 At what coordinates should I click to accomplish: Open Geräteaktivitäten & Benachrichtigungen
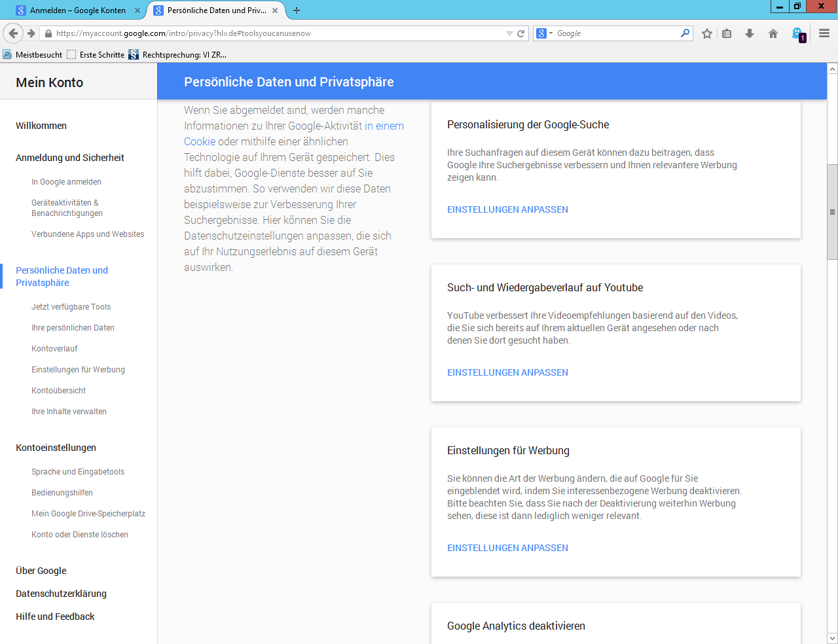pos(67,208)
